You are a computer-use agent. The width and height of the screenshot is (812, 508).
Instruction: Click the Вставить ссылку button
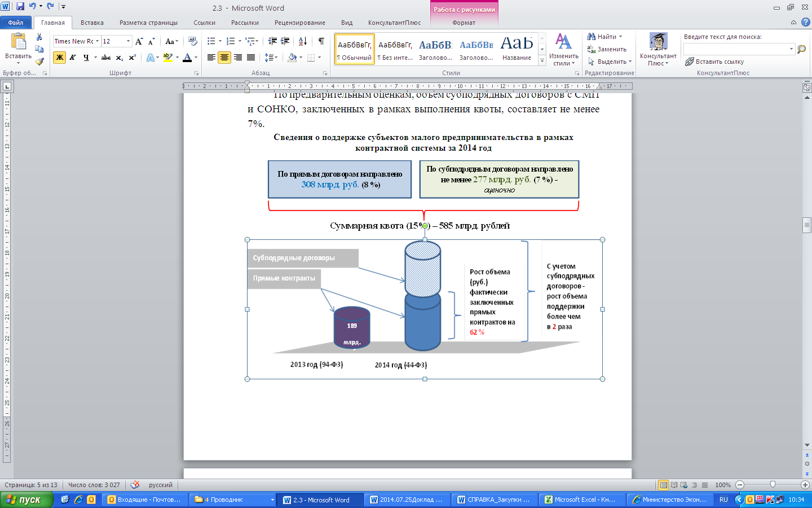[714, 62]
